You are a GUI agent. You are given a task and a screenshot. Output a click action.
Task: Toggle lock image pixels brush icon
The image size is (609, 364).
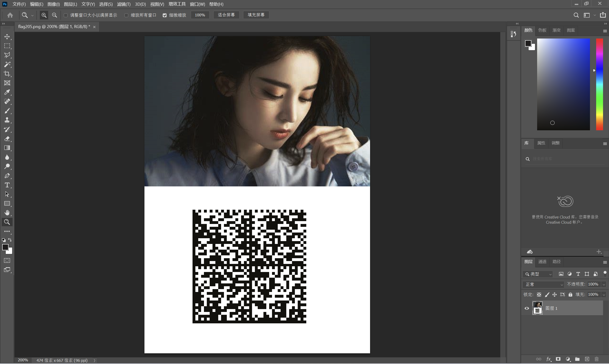coord(547,295)
